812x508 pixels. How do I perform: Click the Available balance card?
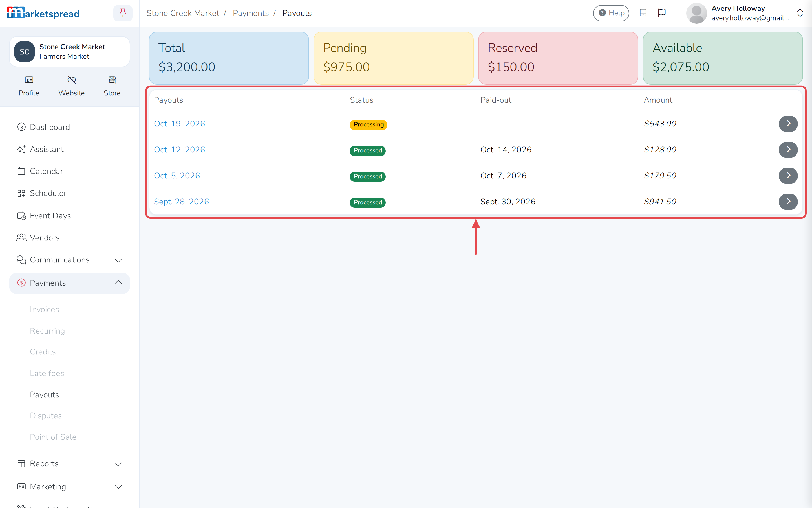(x=722, y=58)
